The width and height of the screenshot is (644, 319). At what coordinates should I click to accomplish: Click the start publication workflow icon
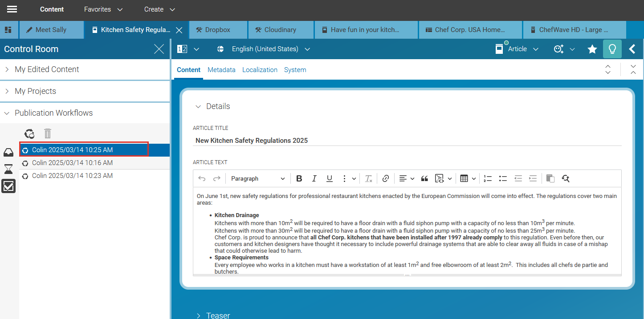point(29,133)
